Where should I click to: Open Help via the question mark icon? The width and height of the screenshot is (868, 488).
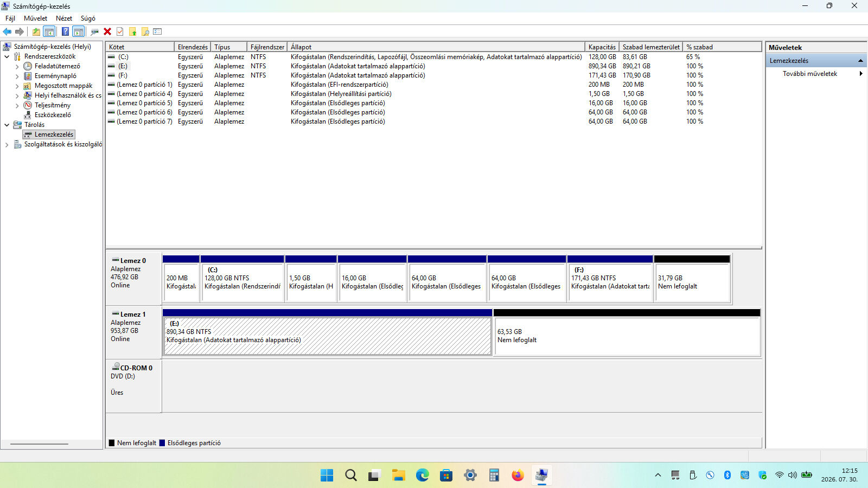pos(65,31)
